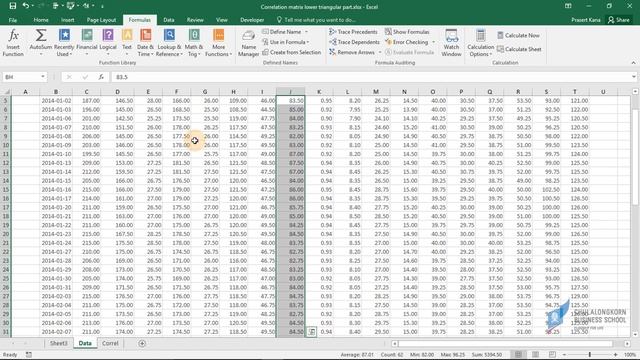
Task: Switch to Page Layout view in status bar
Action: click(535, 354)
